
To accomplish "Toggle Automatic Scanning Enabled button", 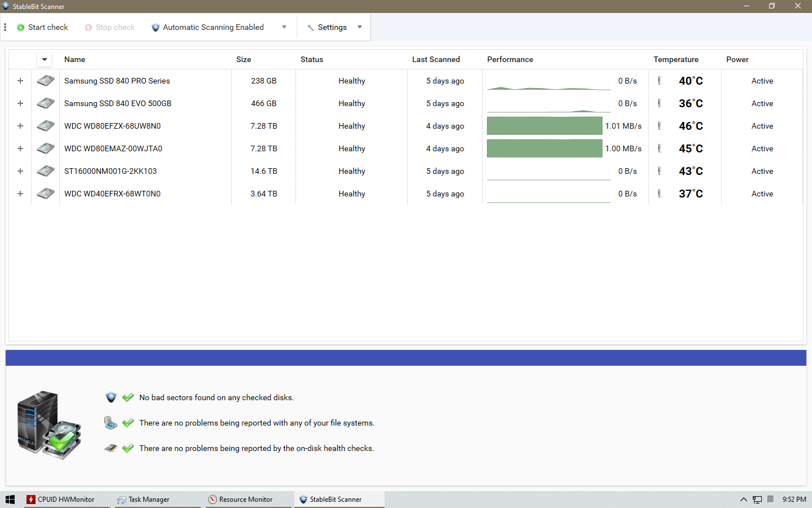I will (208, 27).
